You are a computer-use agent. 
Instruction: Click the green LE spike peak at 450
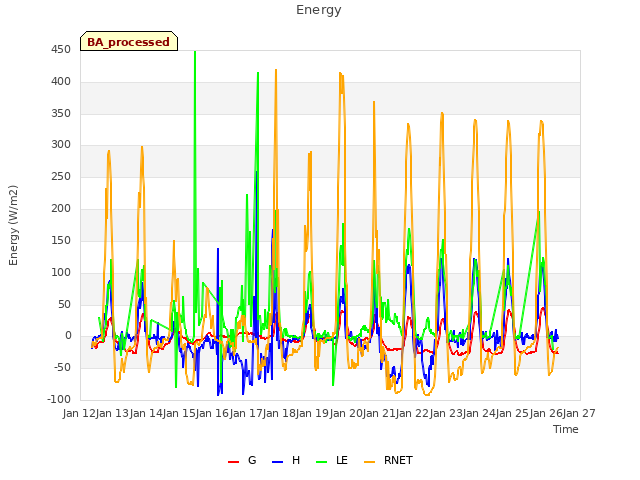(x=195, y=52)
